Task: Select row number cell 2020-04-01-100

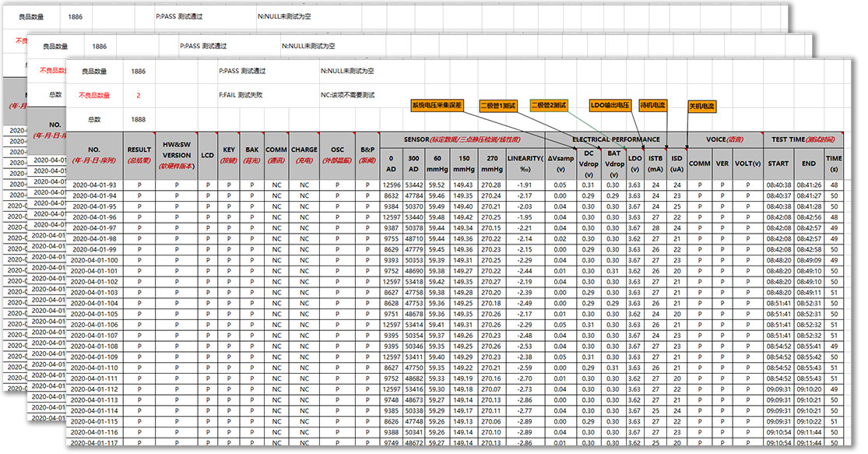Action: pyautogui.click(x=95, y=260)
